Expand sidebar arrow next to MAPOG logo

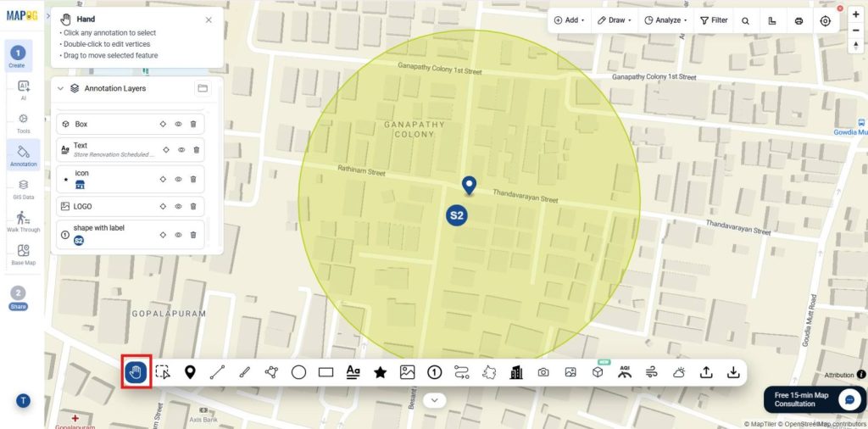coord(48,16)
